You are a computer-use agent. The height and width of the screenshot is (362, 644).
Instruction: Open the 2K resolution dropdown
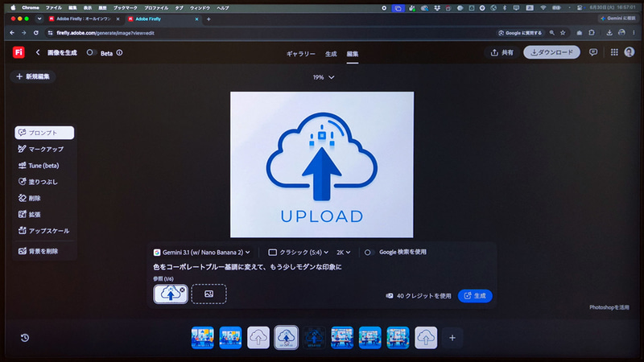pyautogui.click(x=344, y=253)
